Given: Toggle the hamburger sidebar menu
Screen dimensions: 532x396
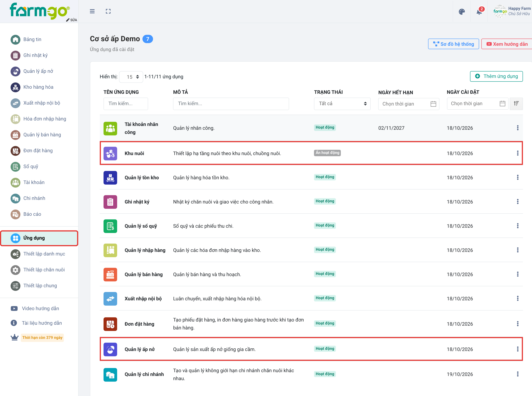Looking at the screenshot, I should pyautogui.click(x=92, y=11).
